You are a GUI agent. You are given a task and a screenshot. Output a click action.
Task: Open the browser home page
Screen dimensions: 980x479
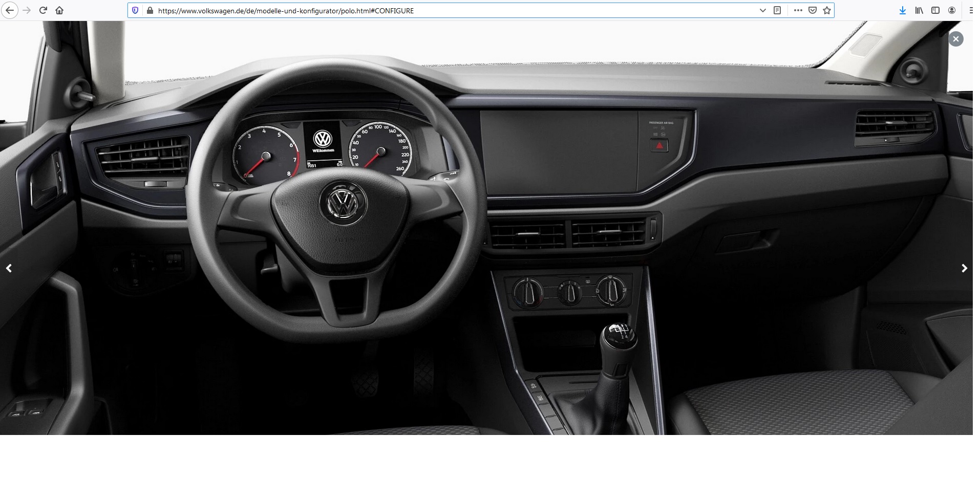59,10
